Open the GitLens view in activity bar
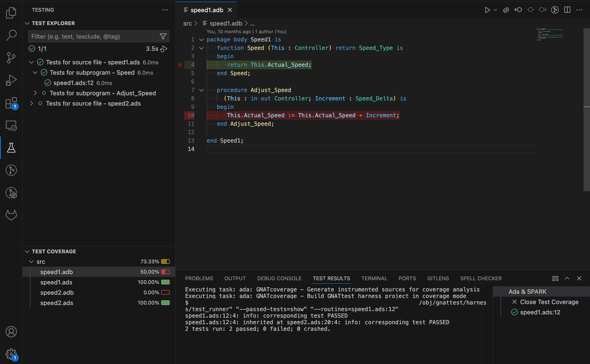This screenshot has width=590, height=364. [11, 170]
